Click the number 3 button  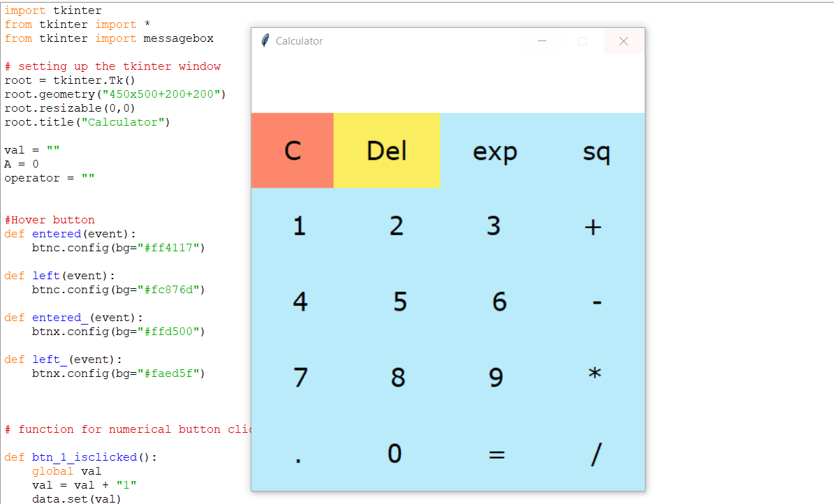tap(495, 225)
